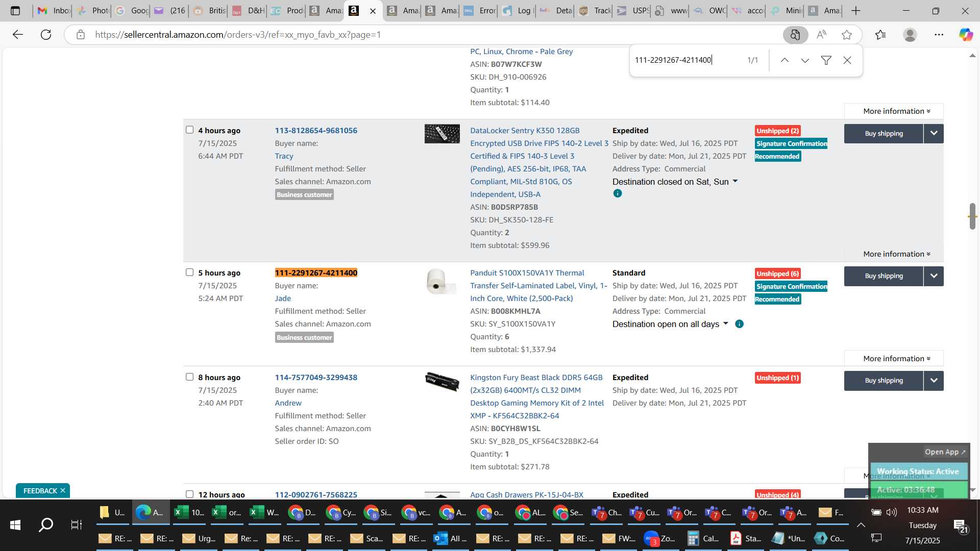
Task: Open buyer name Jade link
Action: pos(283,298)
